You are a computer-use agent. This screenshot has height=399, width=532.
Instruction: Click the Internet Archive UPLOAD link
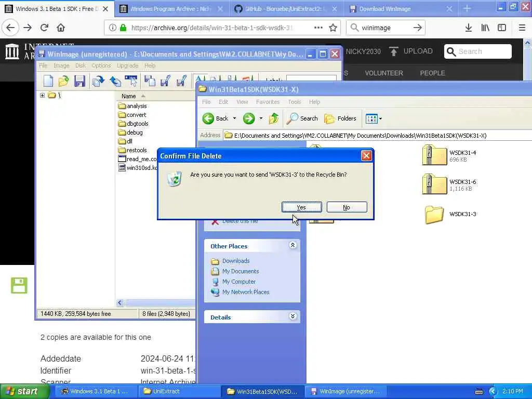411,51
